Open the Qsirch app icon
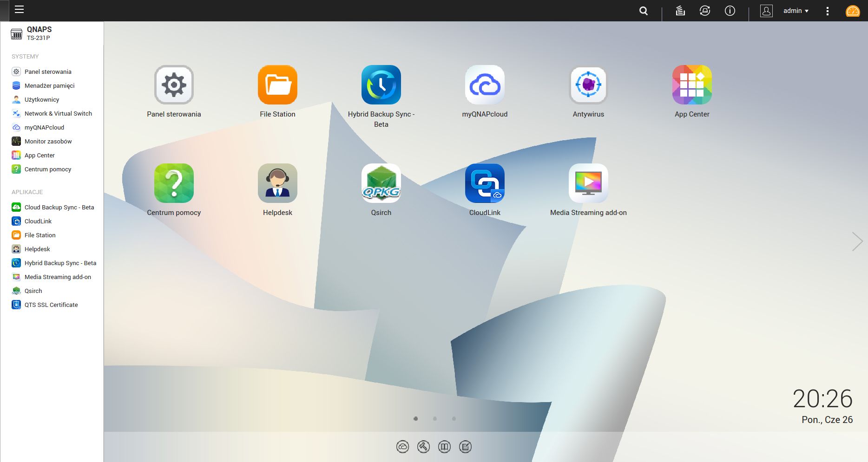The height and width of the screenshot is (462, 868). click(381, 183)
